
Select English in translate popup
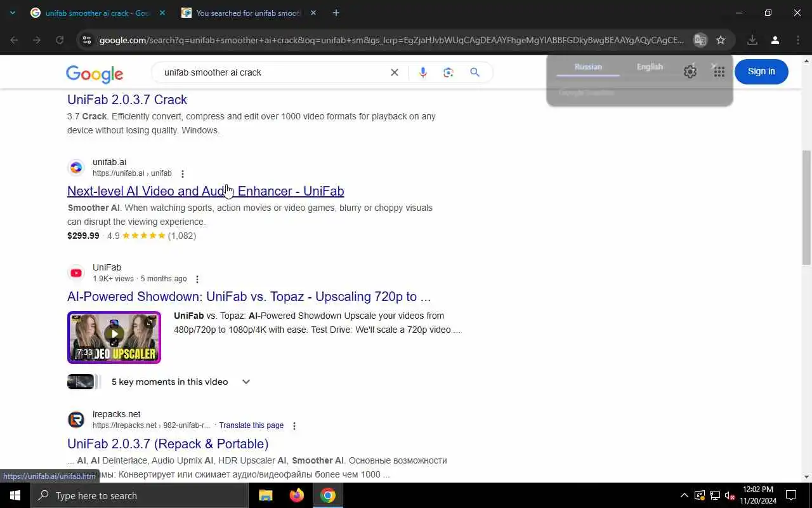click(650, 67)
